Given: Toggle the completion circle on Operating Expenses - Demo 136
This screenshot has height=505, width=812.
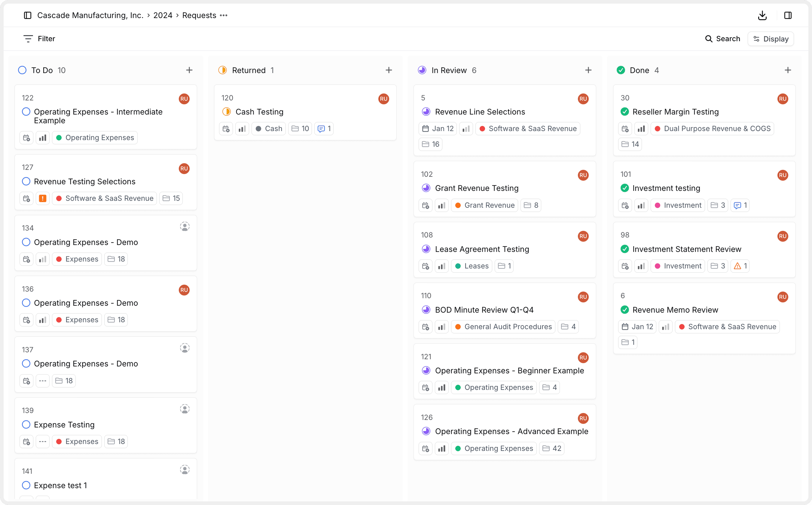Looking at the screenshot, I should coord(26,303).
